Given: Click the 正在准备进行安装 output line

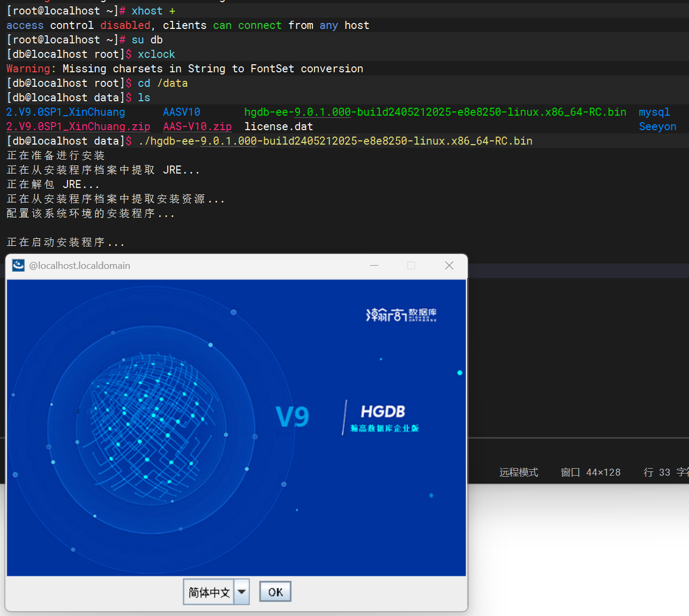Looking at the screenshot, I should (56, 155).
